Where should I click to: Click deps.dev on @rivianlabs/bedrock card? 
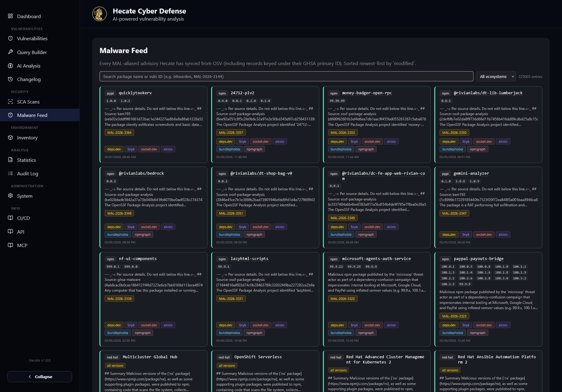114,227
